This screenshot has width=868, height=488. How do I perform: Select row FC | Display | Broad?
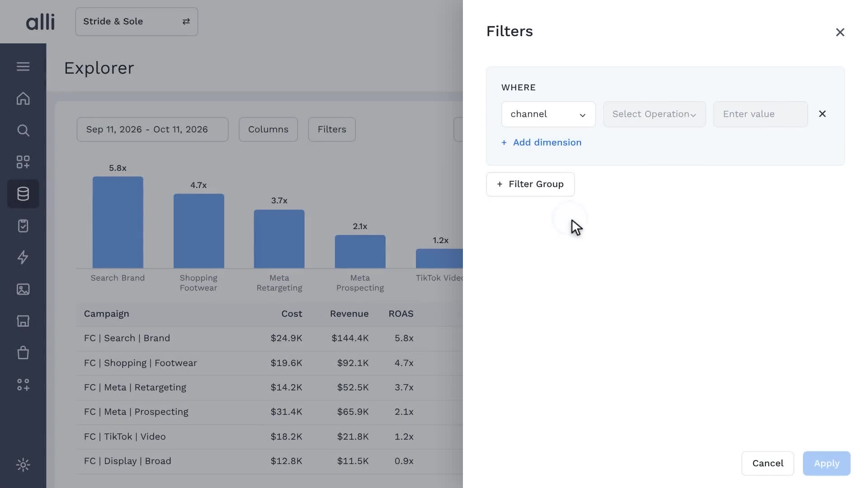(x=269, y=461)
